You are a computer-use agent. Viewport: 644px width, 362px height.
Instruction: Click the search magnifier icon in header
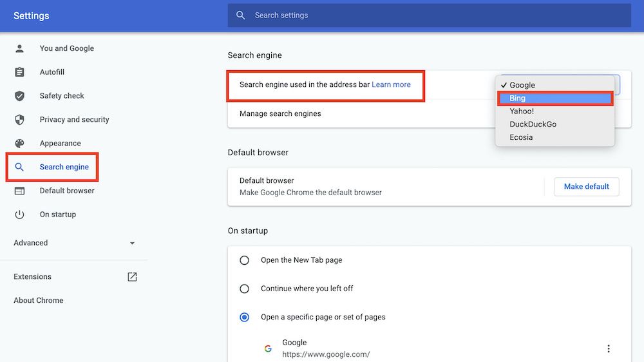[x=241, y=15]
